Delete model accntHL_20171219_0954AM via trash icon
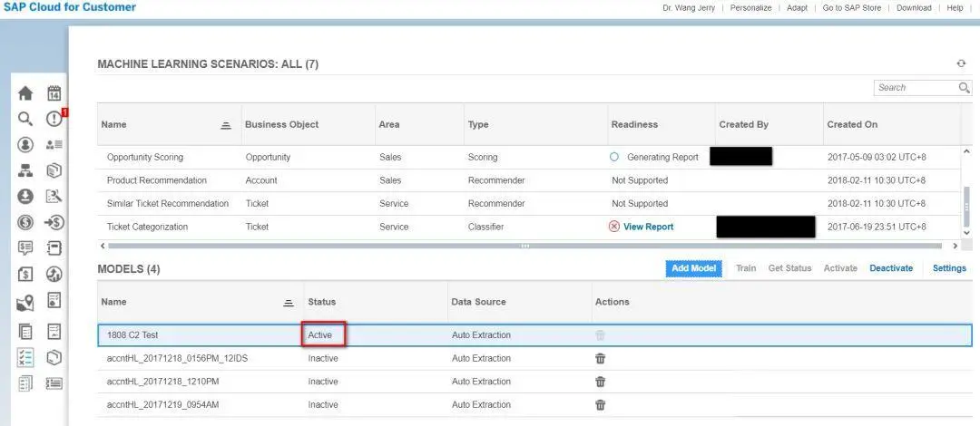This screenshot has width=980, height=426. pyautogui.click(x=600, y=405)
